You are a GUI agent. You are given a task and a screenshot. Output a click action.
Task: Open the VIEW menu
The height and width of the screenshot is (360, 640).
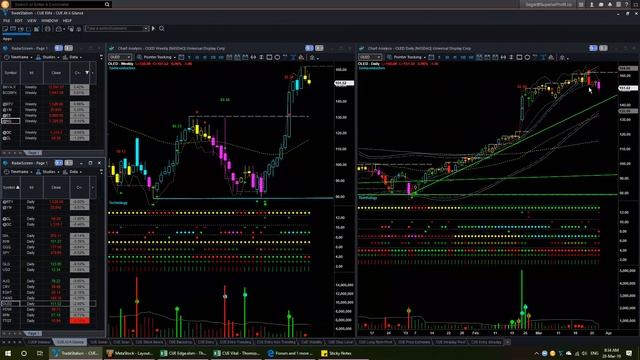pos(32,20)
